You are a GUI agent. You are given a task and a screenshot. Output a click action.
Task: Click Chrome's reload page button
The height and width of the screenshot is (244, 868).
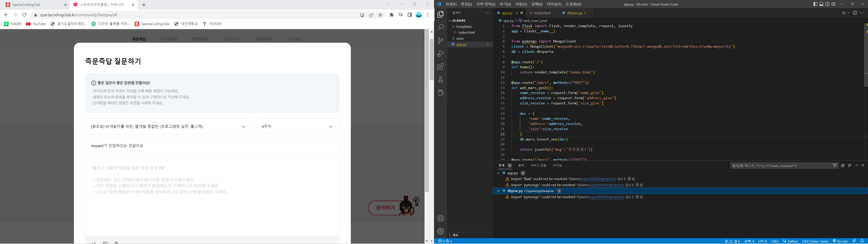[24, 15]
